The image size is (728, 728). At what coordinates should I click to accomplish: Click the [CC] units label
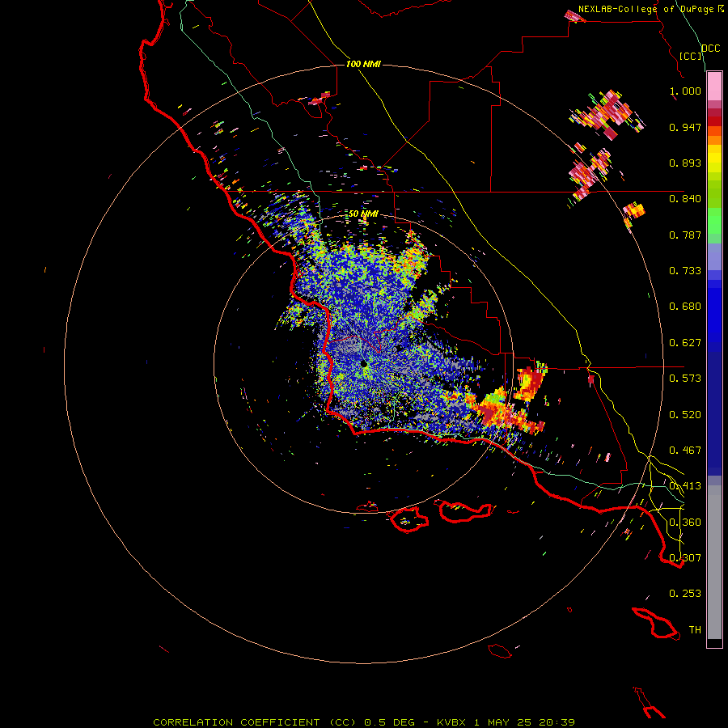(691, 56)
